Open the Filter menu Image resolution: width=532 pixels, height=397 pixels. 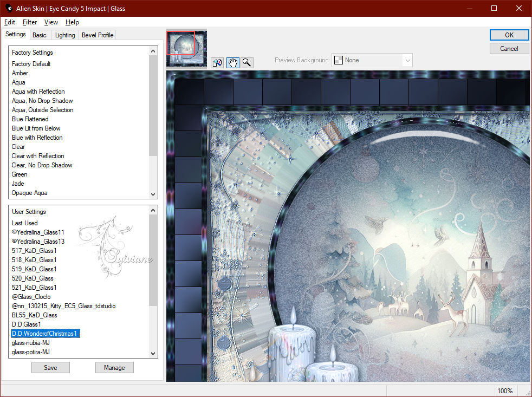click(x=30, y=22)
